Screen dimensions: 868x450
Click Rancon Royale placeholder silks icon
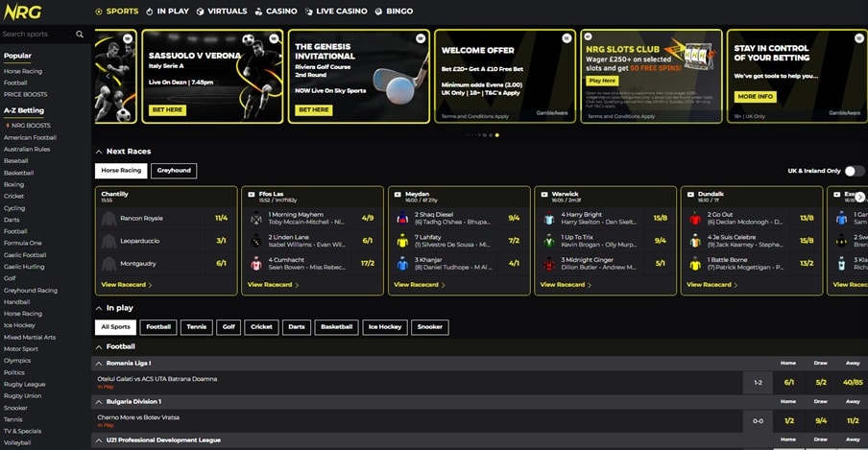pyautogui.click(x=109, y=218)
